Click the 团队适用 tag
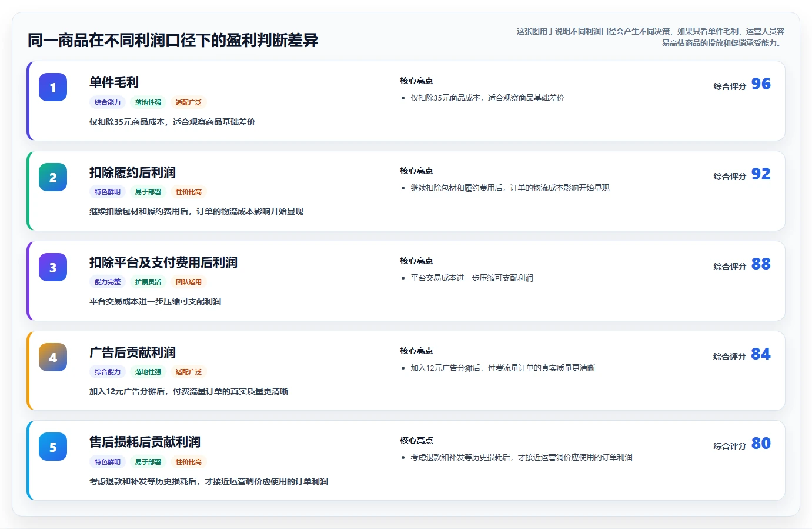The width and height of the screenshot is (812, 529). (189, 282)
